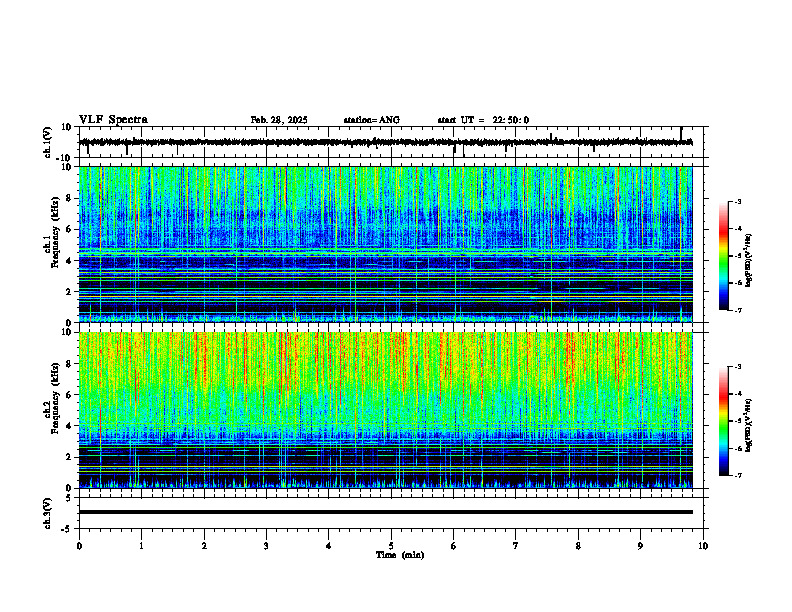Click the ch.3 flat voltage trace
This screenshot has width=792, height=612.
click(x=385, y=512)
